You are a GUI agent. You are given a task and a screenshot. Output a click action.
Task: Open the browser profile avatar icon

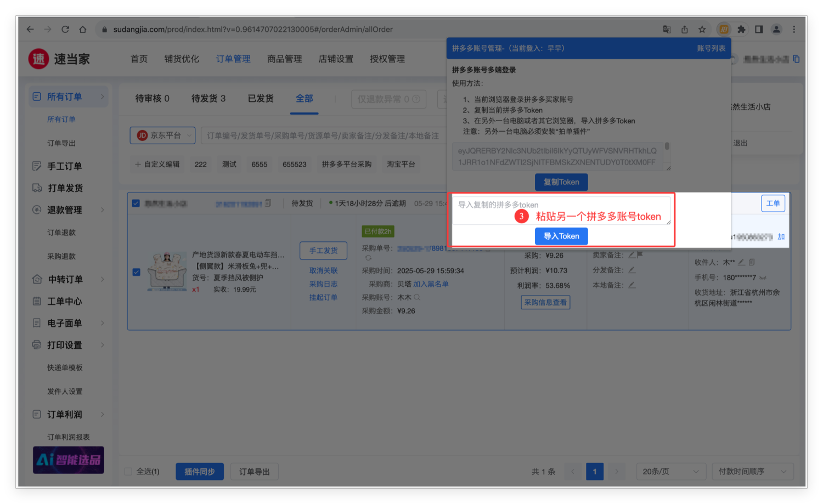coord(776,30)
